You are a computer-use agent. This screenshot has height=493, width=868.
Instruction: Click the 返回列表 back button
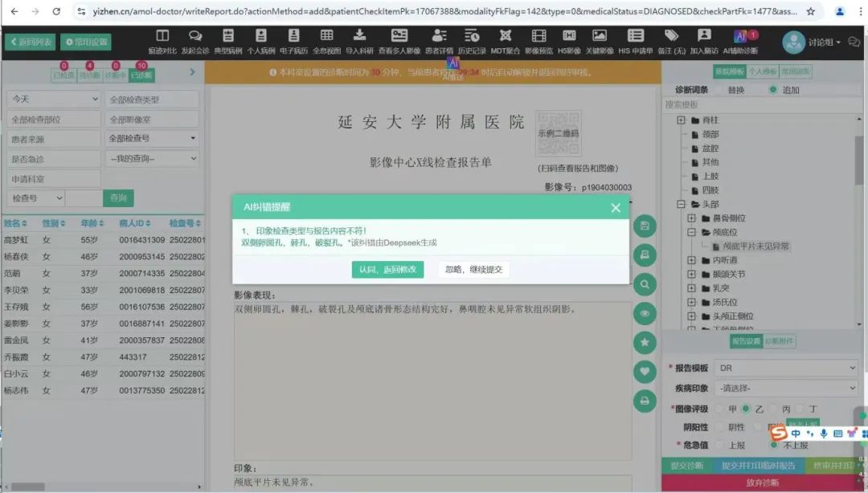coord(31,42)
